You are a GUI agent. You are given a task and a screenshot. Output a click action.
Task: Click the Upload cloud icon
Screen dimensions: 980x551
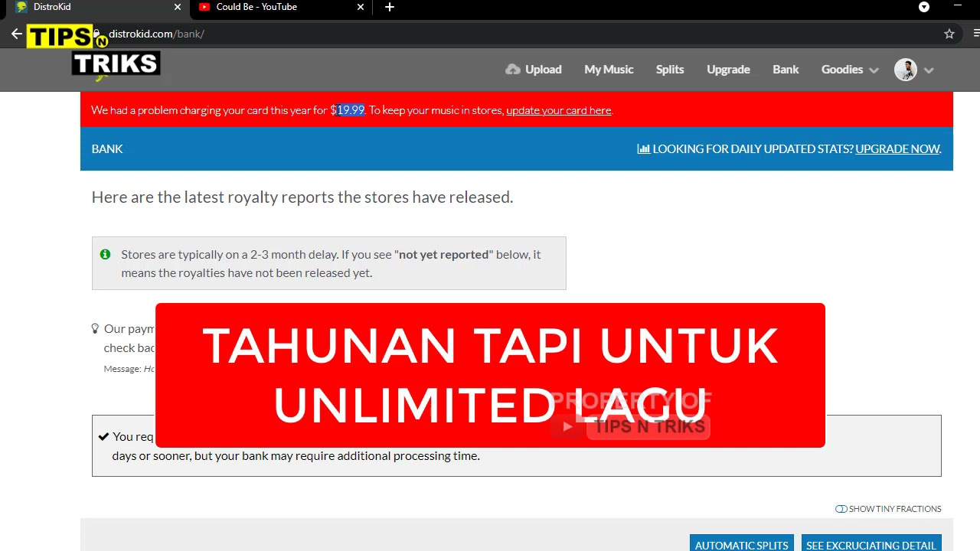513,70
